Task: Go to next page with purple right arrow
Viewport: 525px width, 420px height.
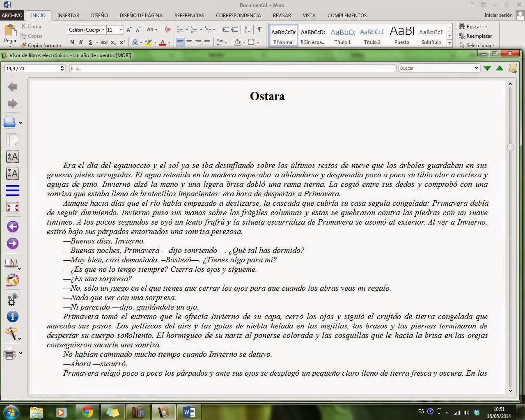Action: 13,243
